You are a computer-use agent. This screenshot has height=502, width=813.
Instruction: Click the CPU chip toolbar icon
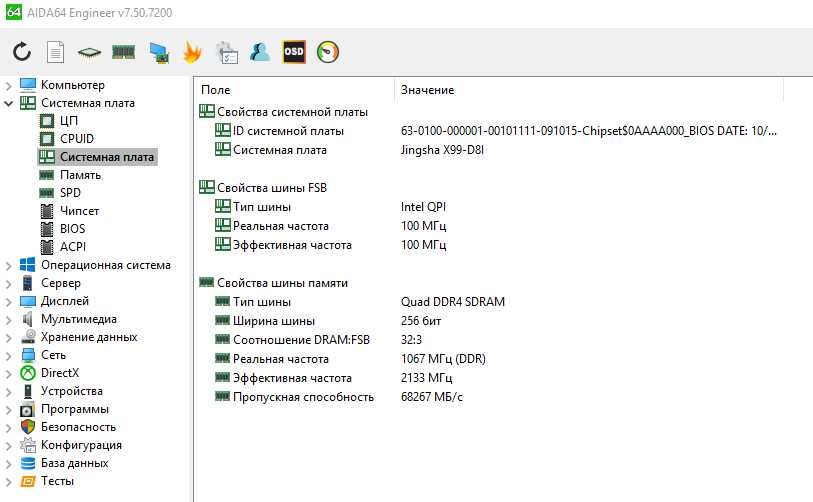(x=89, y=52)
